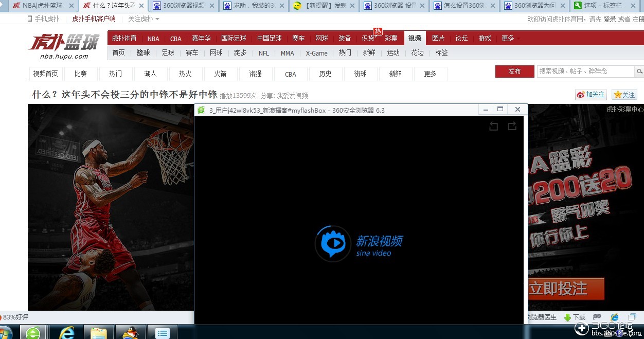Open the 街球 category tab
This screenshot has height=339, width=644.
pos(360,74)
